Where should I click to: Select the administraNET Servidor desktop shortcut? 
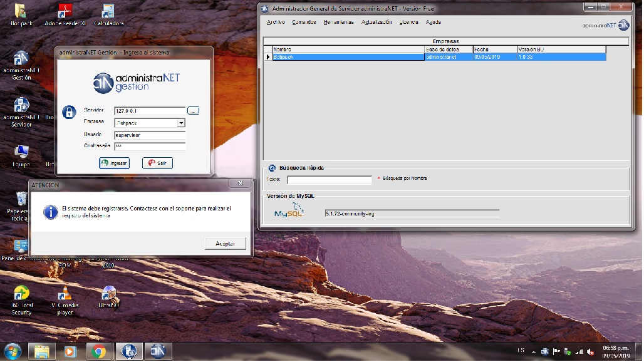(21, 113)
